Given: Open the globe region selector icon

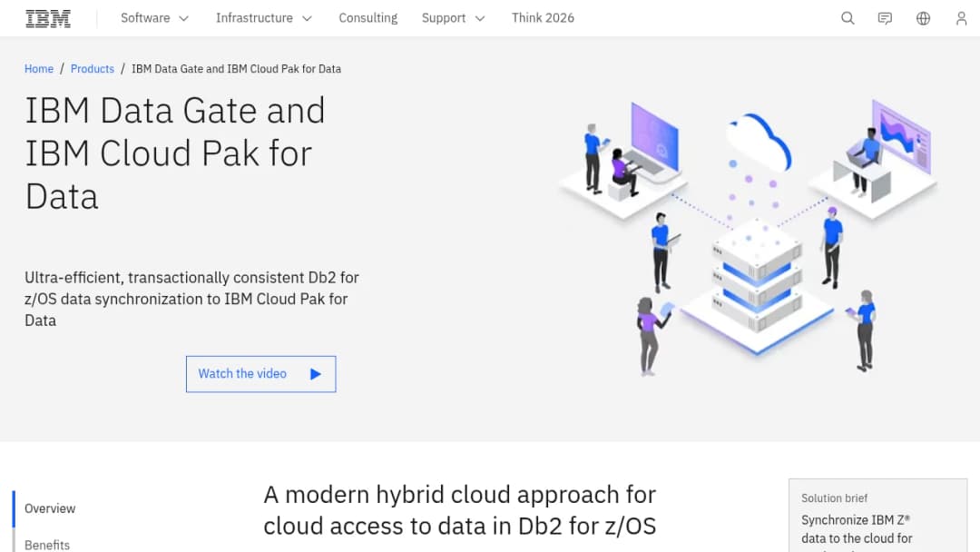Looking at the screenshot, I should (x=923, y=18).
